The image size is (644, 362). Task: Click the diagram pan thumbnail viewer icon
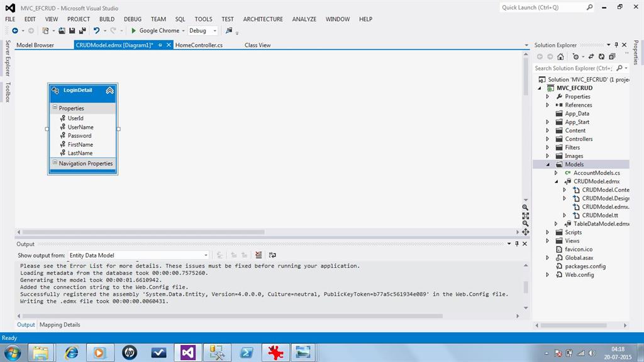click(x=525, y=232)
